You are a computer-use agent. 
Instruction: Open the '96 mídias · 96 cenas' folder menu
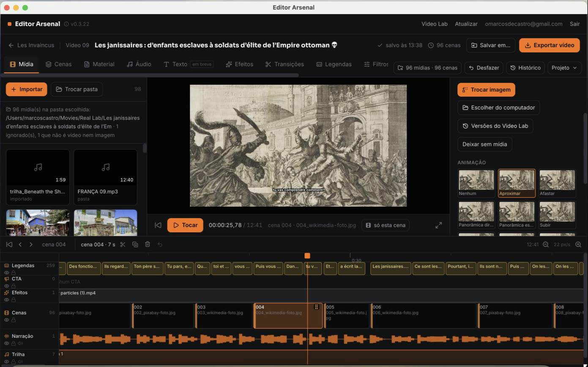(x=427, y=68)
